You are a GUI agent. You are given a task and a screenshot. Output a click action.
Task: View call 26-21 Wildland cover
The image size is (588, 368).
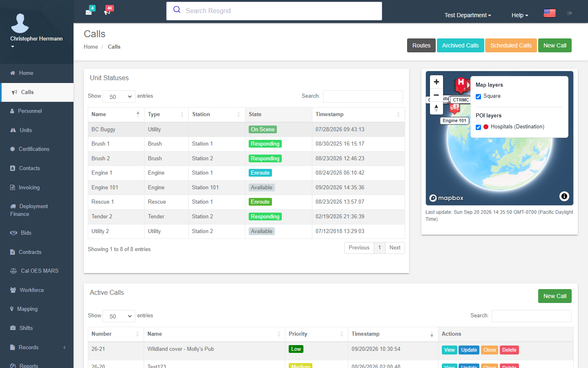pyautogui.click(x=450, y=350)
